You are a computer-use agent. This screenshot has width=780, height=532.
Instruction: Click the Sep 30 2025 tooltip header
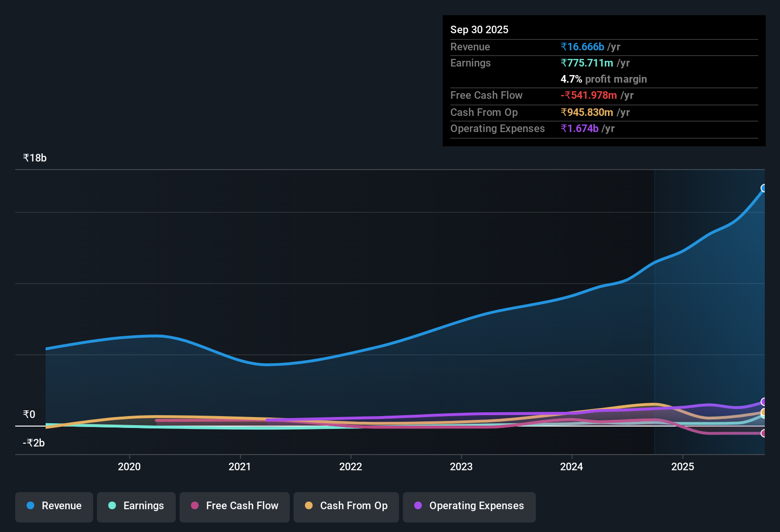point(479,29)
